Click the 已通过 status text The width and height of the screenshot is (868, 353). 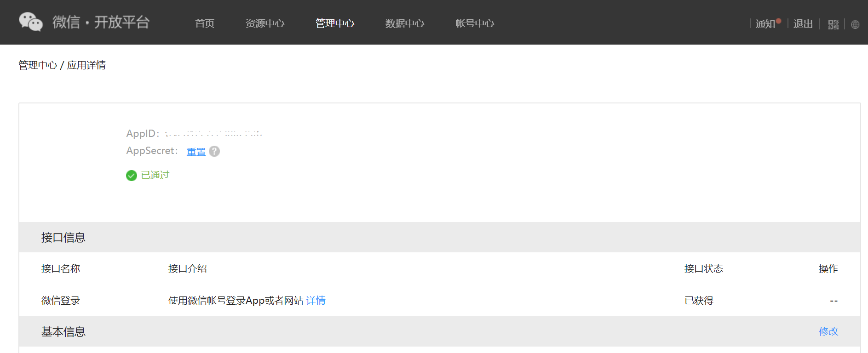[x=155, y=175]
